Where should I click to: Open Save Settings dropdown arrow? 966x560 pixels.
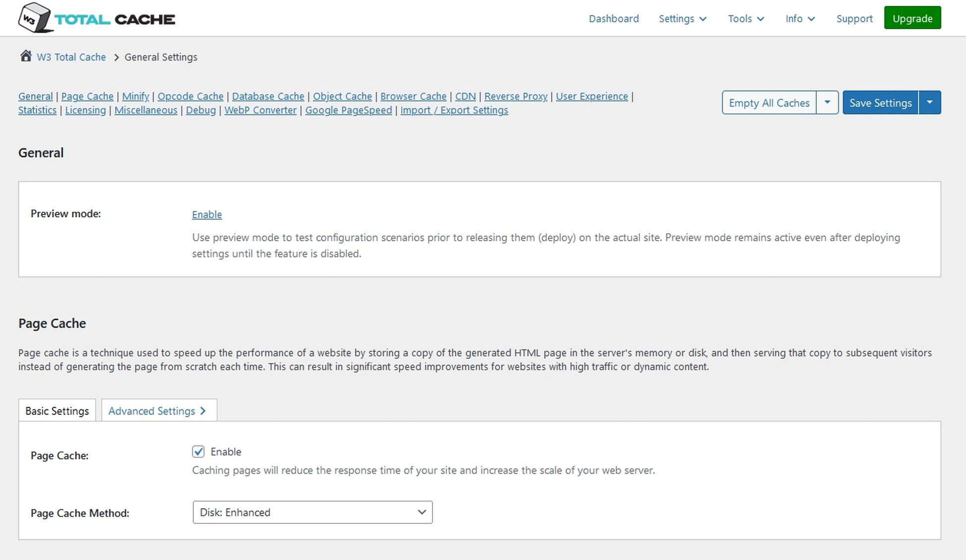[929, 102]
